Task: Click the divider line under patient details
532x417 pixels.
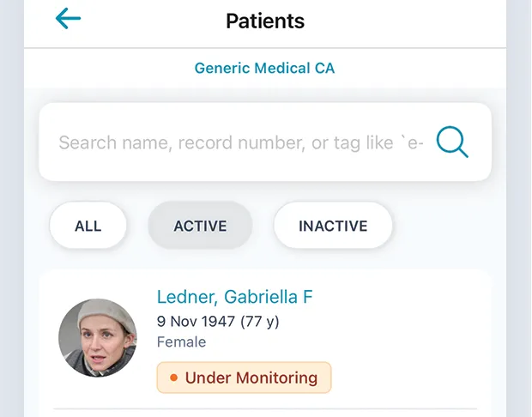Action: (264, 408)
